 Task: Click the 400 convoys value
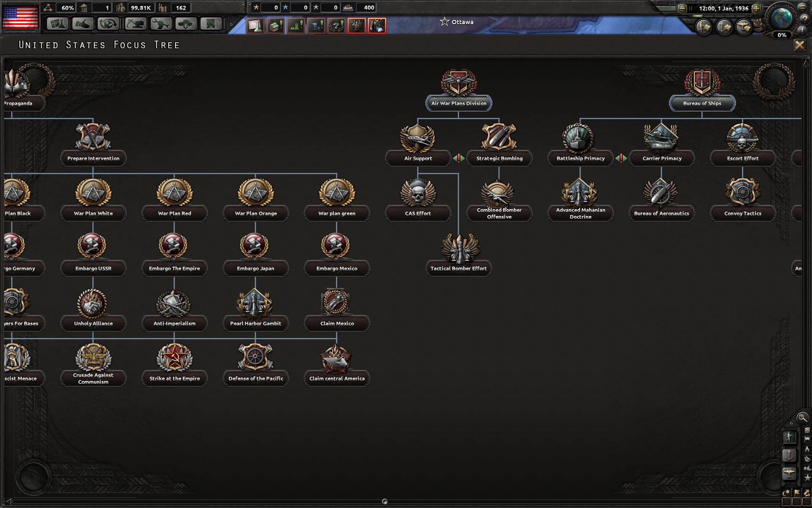(x=369, y=8)
